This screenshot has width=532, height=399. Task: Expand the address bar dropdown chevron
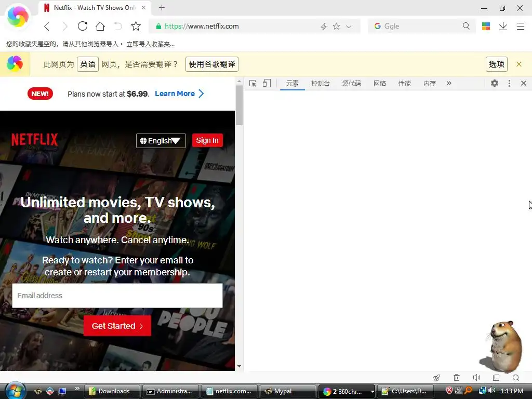pos(349,26)
